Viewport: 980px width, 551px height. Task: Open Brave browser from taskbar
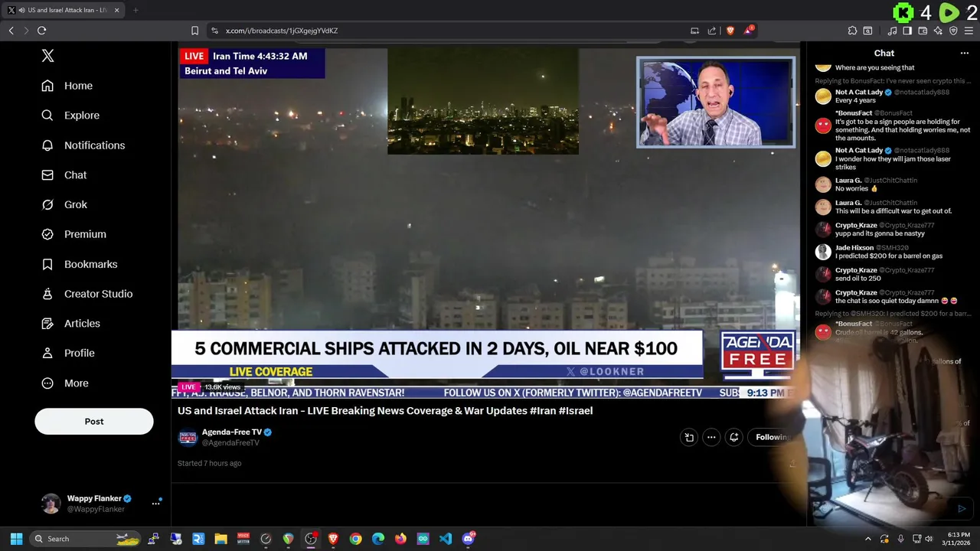pos(333,539)
